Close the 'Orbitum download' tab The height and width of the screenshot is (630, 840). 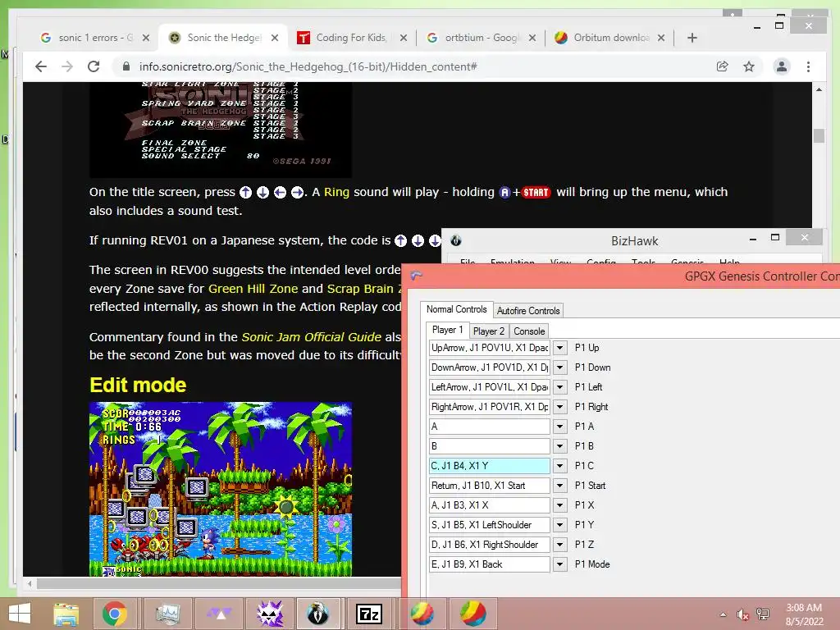click(x=661, y=38)
